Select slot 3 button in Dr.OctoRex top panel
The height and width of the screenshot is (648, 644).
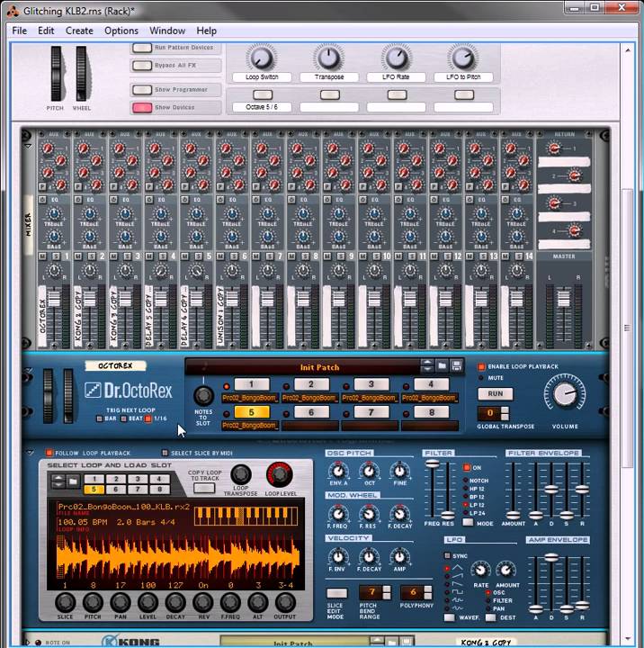(371, 384)
